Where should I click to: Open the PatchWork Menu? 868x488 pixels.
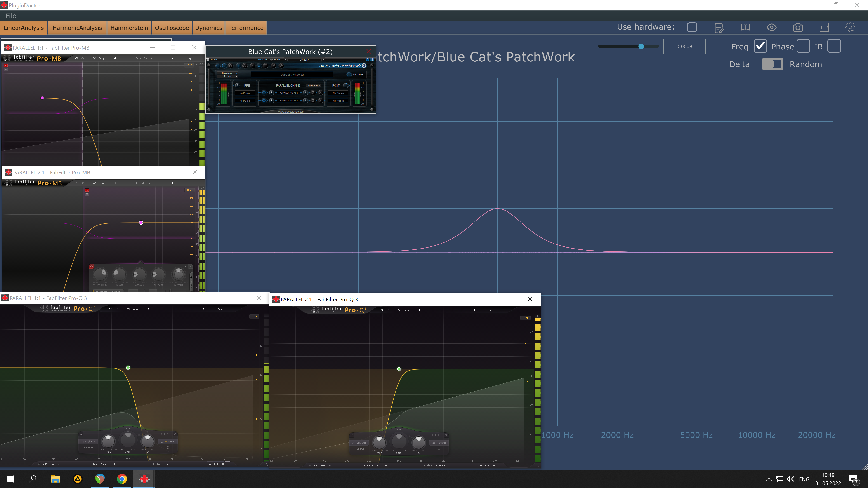tap(211, 60)
